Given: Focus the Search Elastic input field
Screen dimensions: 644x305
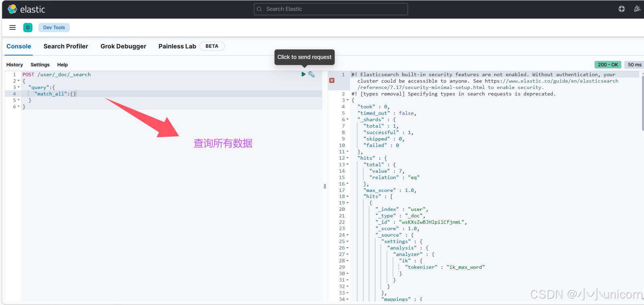Looking at the screenshot, I should (331, 9).
